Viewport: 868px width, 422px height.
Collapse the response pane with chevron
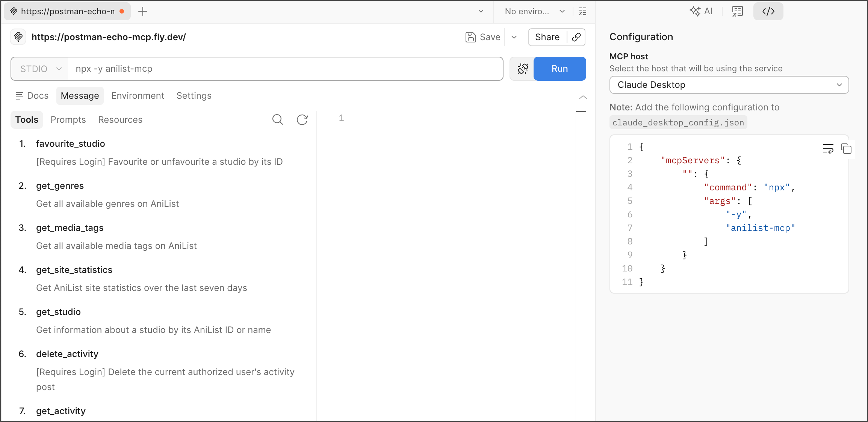pos(583,97)
